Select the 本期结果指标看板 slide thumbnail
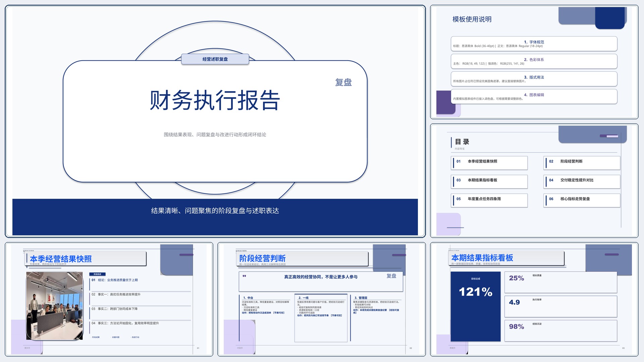This screenshot has height=362, width=644. pos(534,299)
